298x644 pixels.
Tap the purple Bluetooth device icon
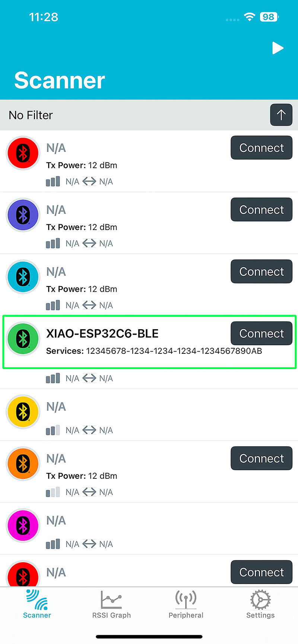(23, 215)
